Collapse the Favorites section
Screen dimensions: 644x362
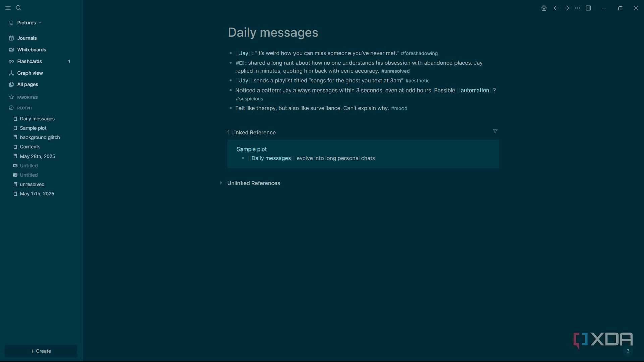coord(27,97)
